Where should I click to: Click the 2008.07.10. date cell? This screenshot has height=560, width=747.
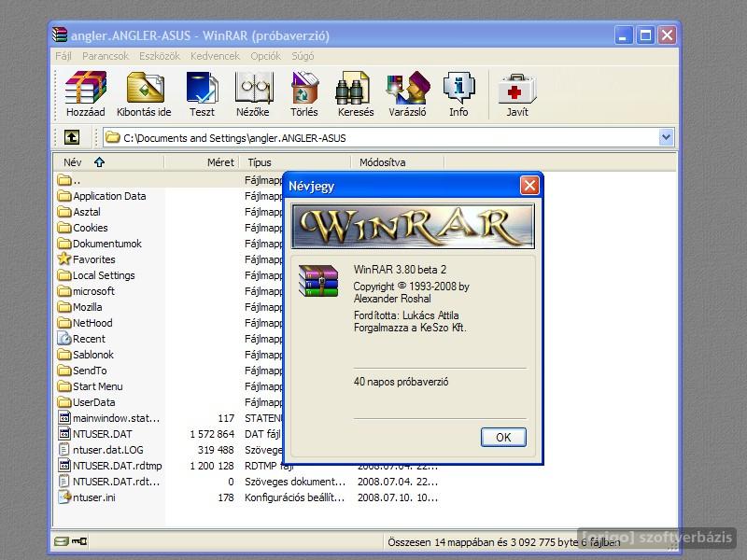point(398,497)
